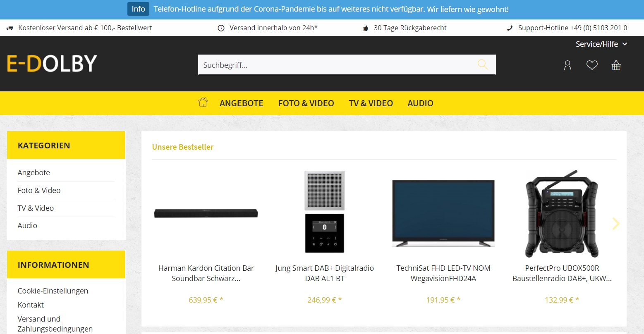Screen dimensions: 644x334
Task: Advance bestseller slider with right arrow
Action: (x=616, y=224)
